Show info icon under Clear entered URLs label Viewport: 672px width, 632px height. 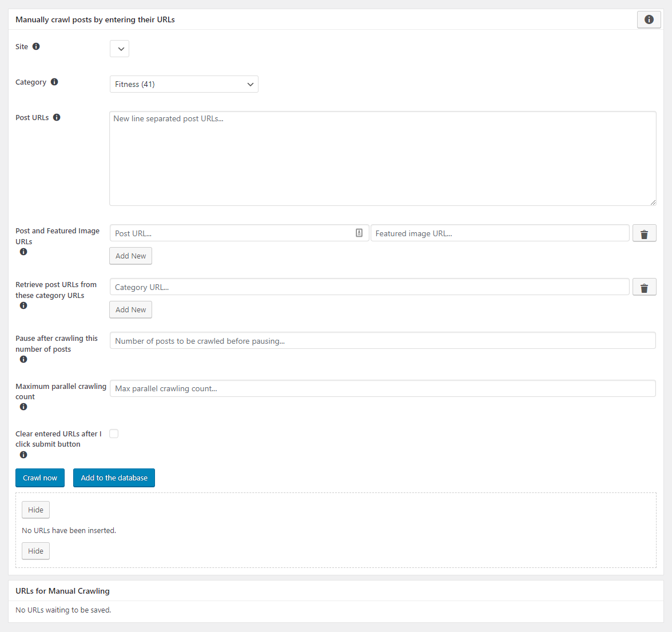tap(23, 455)
